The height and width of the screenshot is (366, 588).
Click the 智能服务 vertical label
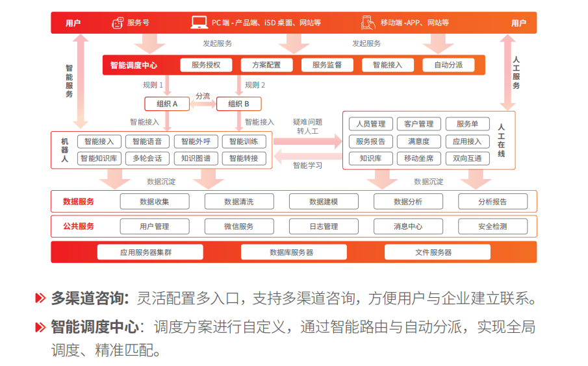pyautogui.click(x=69, y=81)
